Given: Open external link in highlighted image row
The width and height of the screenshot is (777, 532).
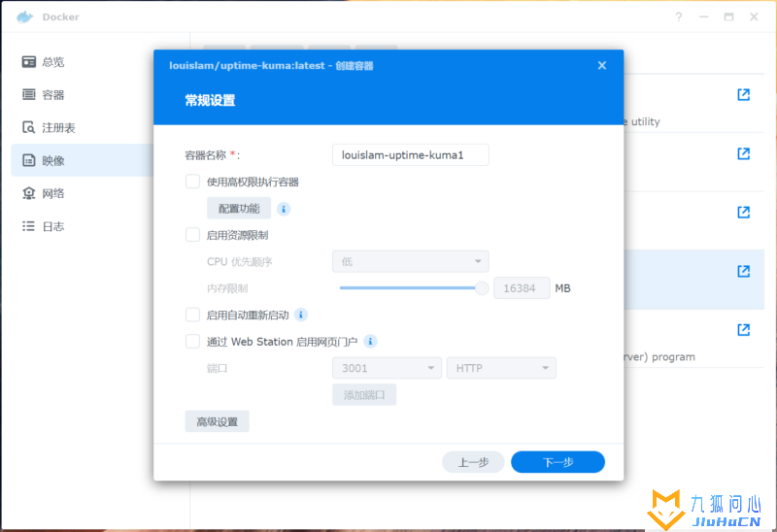Looking at the screenshot, I should click(743, 272).
